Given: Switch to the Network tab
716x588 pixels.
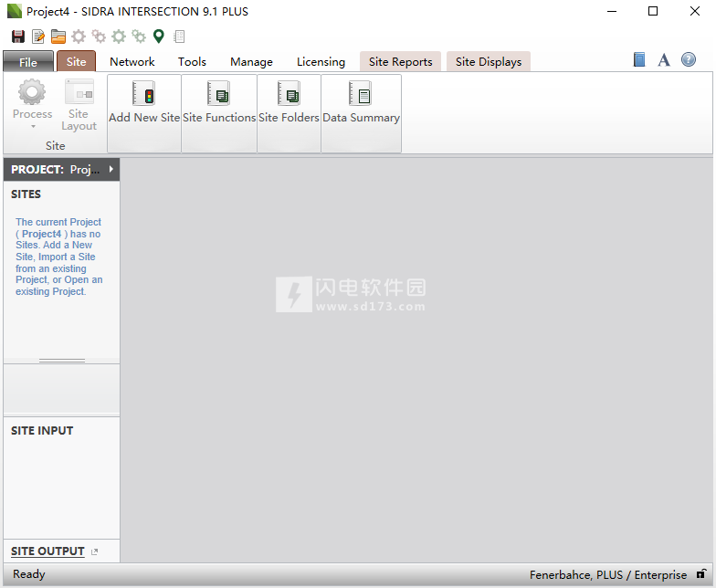Looking at the screenshot, I should pyautogui.click(x=132, y=62).
